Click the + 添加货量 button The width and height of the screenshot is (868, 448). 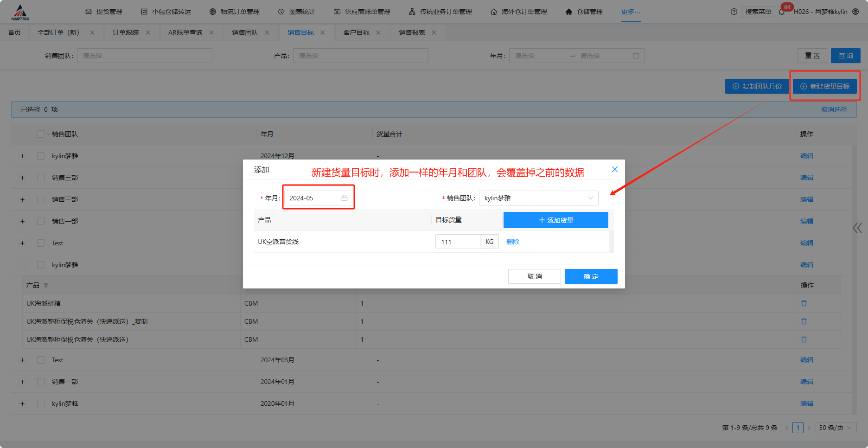(x=555, y=220)
